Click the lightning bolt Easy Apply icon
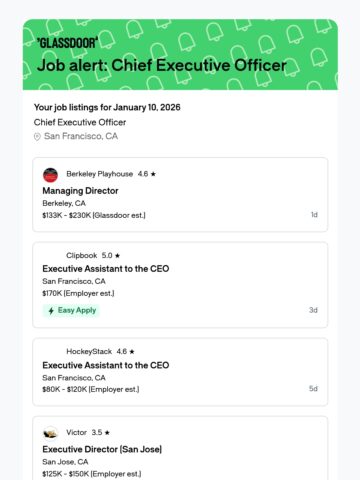 pyautogui.click(x=51, y=311)
